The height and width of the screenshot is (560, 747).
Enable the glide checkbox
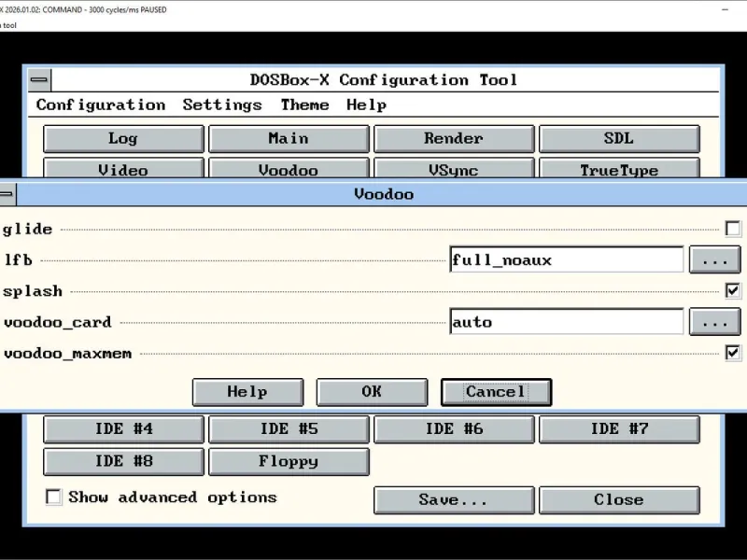click(733, 229)
